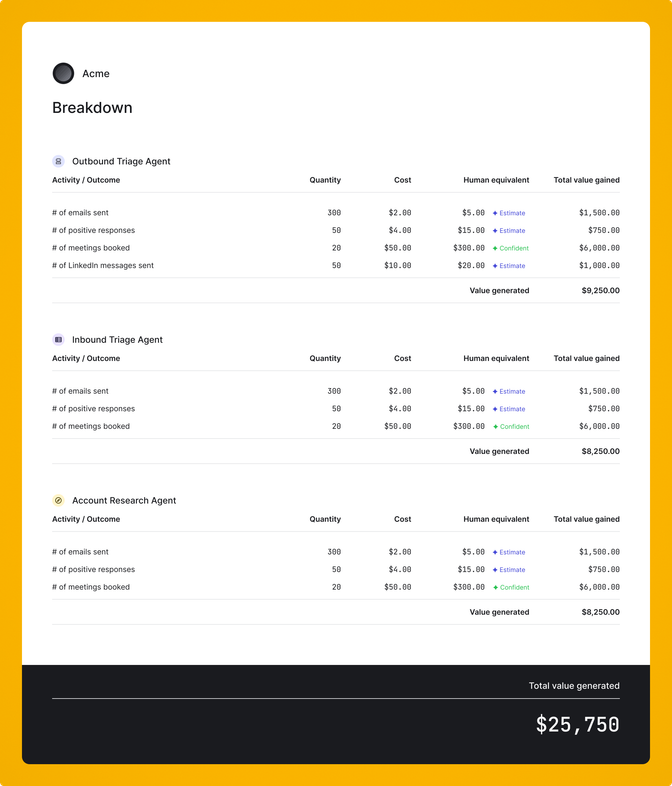Click Estimate badge for LinkedIn messages sent

coord(509,266)
